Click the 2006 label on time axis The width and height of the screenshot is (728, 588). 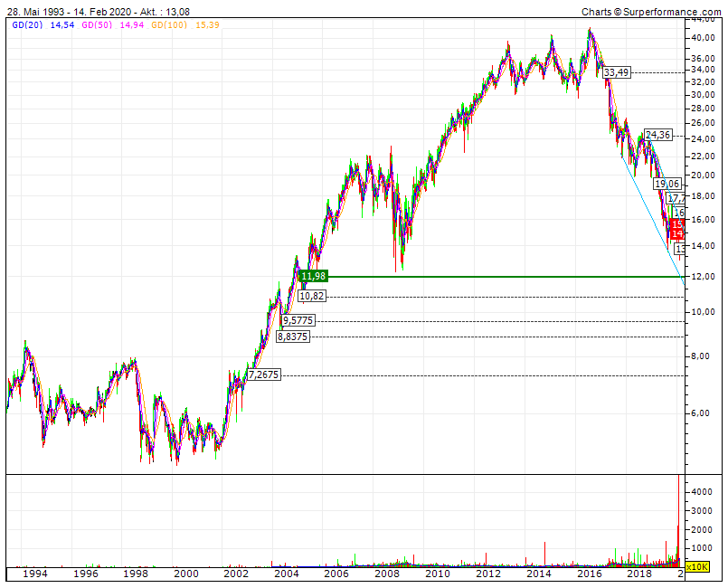(x=336, y=574)
